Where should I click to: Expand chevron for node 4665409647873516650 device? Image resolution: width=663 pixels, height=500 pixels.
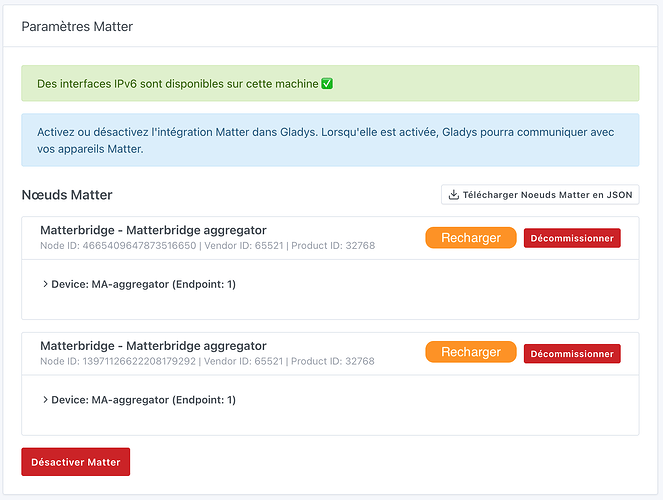coord(45,284)
